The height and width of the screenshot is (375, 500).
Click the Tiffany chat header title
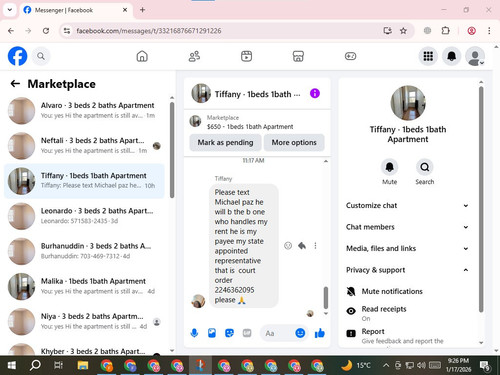(257, 94)
